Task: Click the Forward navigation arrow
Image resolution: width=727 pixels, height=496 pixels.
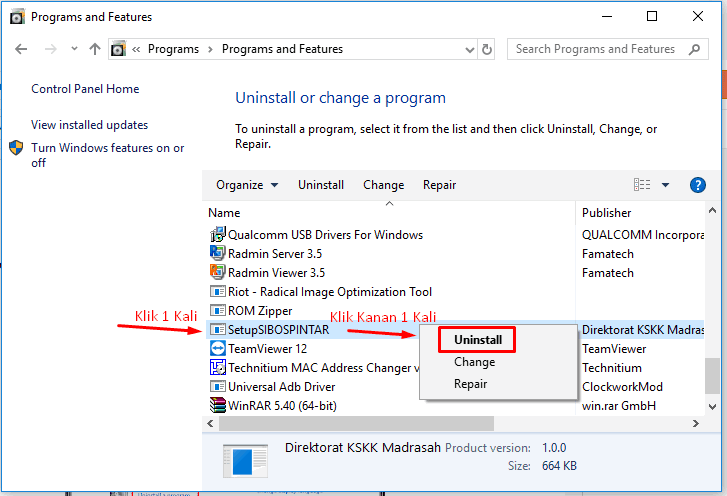Action: pos(51,49)
